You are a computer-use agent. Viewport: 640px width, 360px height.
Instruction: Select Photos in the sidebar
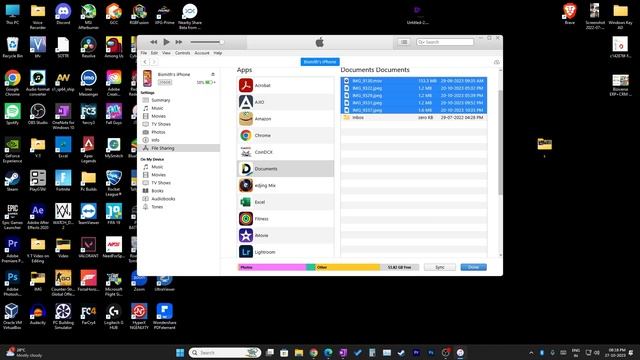[158, 132]
